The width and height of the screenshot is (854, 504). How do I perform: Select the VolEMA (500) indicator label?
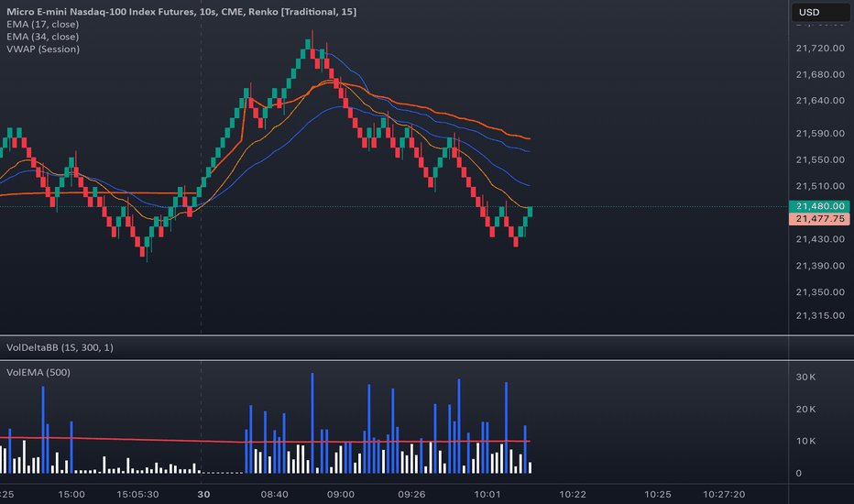(38, 373)
